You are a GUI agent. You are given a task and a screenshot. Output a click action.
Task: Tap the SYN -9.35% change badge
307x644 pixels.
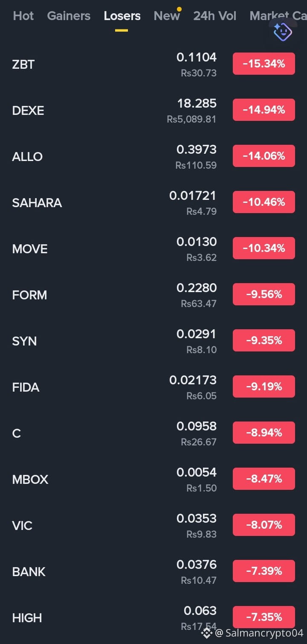264,340
